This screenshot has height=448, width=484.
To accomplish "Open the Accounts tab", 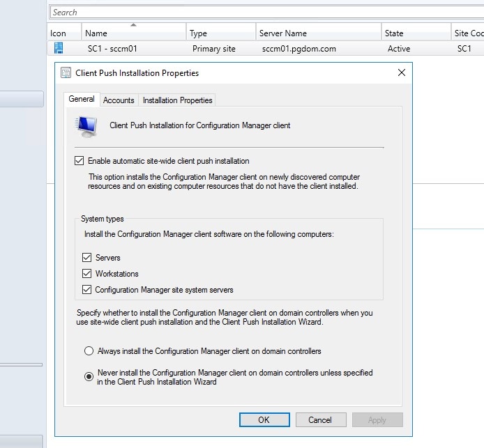I will (x=119, y=100).
